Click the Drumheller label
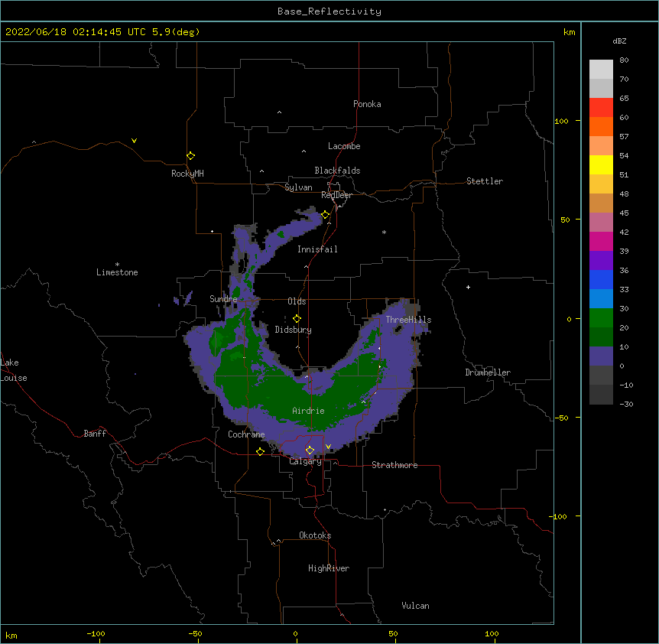The height and width of the screenshot is (644, 659). point(488,372)
